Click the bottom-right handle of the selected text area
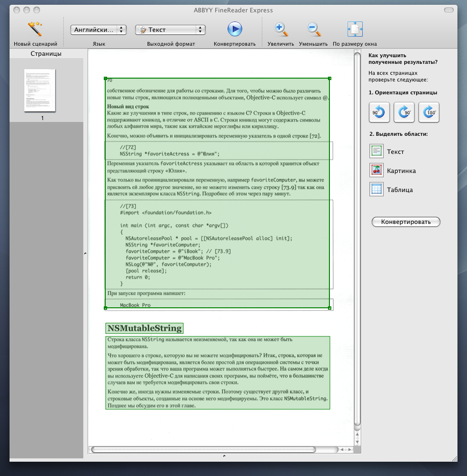The height and width of the screenshot is (476, 467). 329,308
